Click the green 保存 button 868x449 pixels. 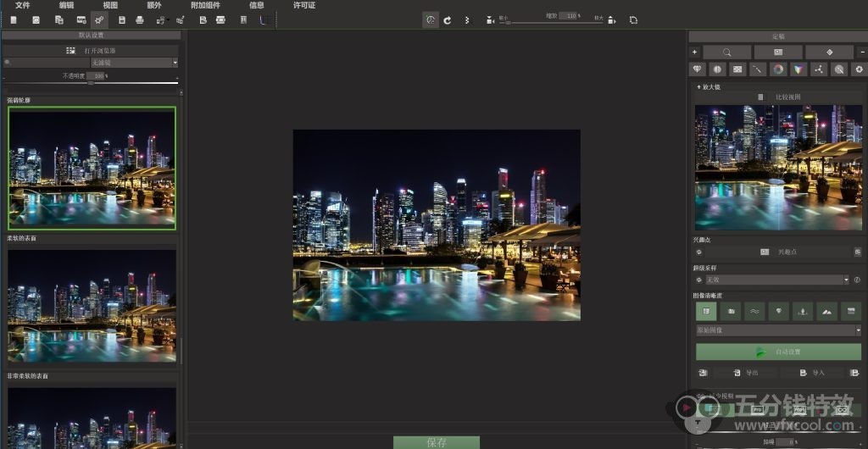(x=437, y=442)
